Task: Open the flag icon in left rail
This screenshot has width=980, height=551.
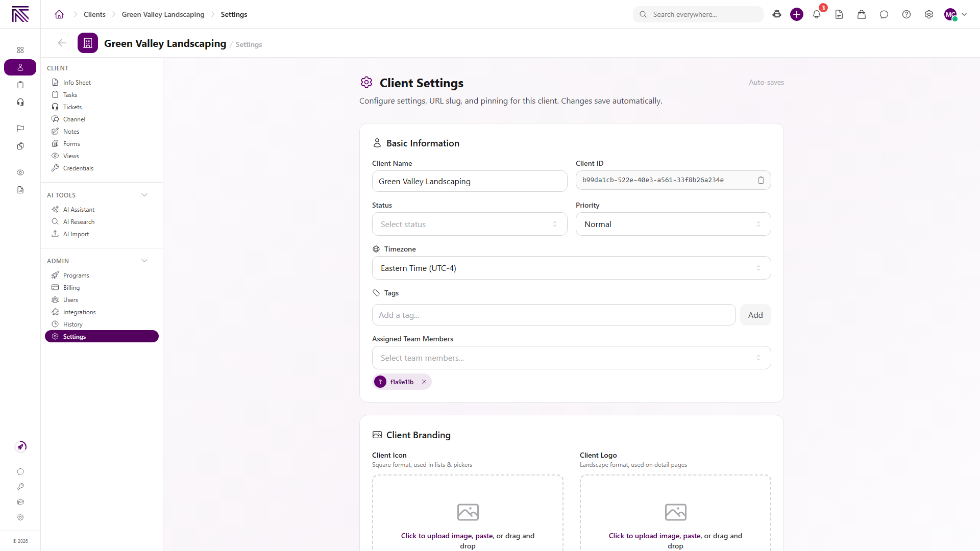Action: pyautogui.click(x=20, y=129)
